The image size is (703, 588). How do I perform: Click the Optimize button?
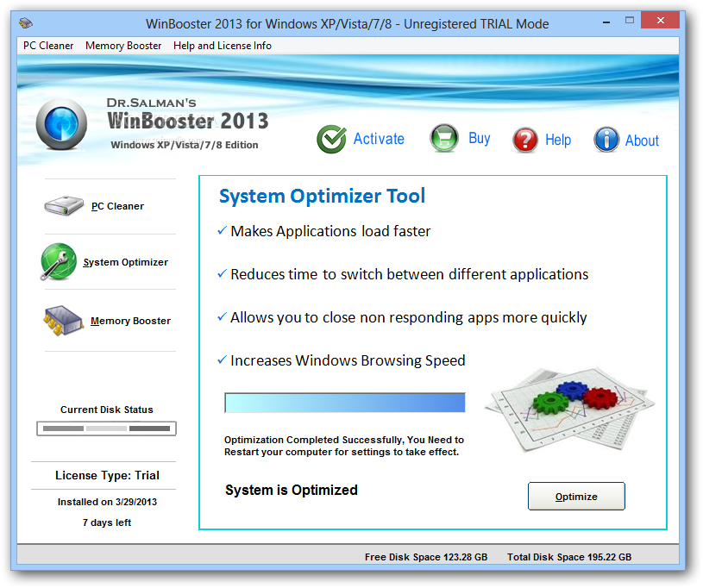(x=576, y=496)
